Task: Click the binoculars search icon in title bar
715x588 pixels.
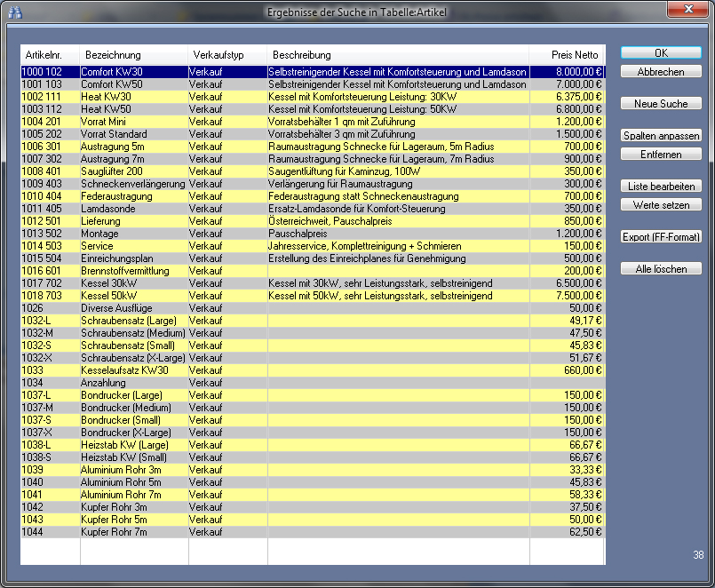Action: (x=15, y=12)
